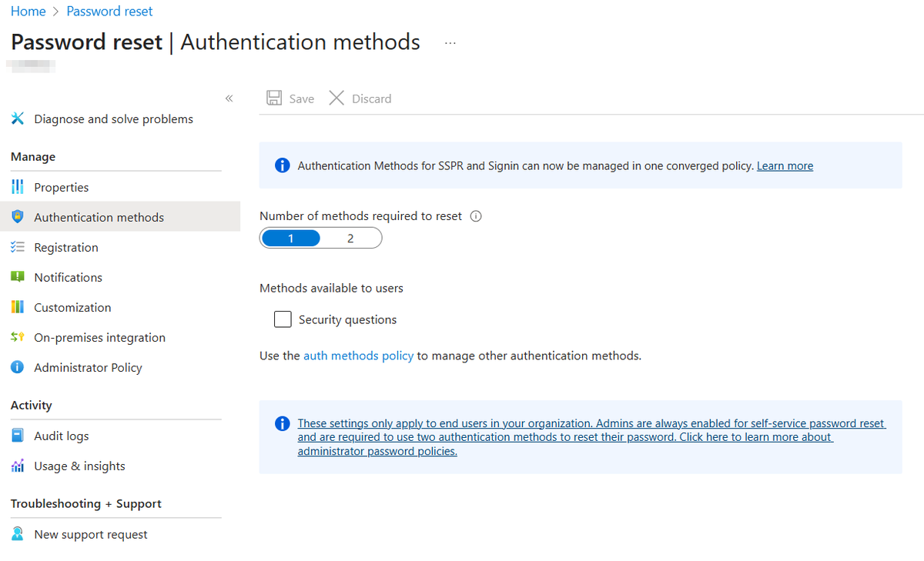The image size is (924, 561).
Task: Go to Home breadcrumb link
Action: click(x=28, y=12)
